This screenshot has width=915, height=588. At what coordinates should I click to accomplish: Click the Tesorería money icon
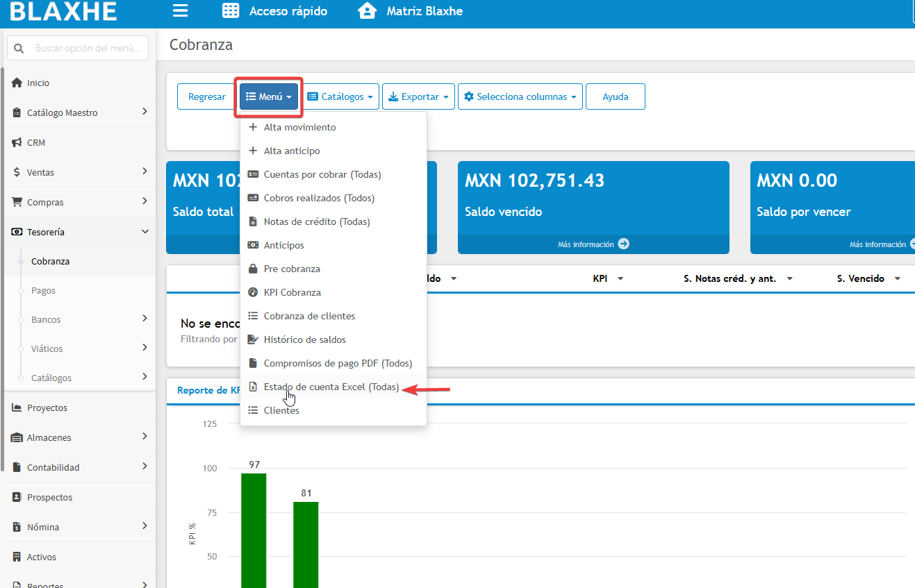(x=17, y=232)
